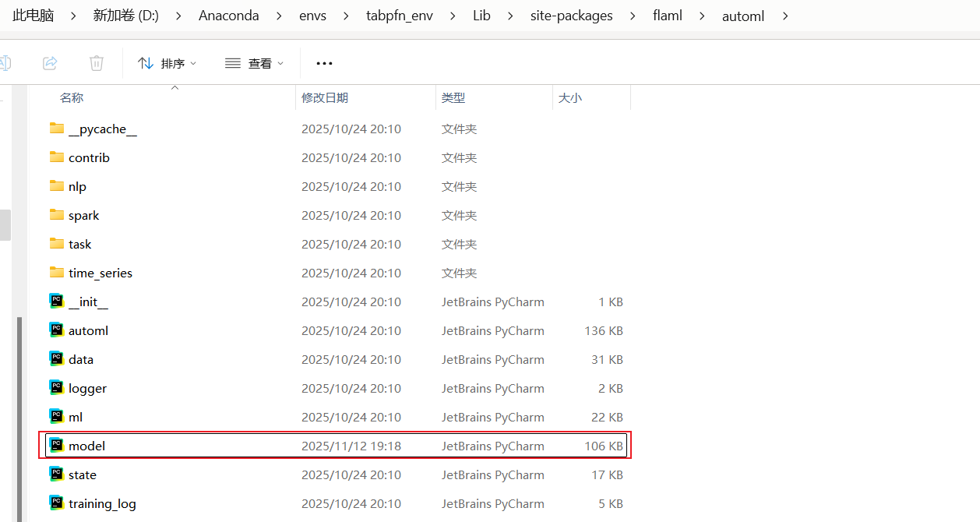
Task: Select the training_log file name
Action: point(102,503)
